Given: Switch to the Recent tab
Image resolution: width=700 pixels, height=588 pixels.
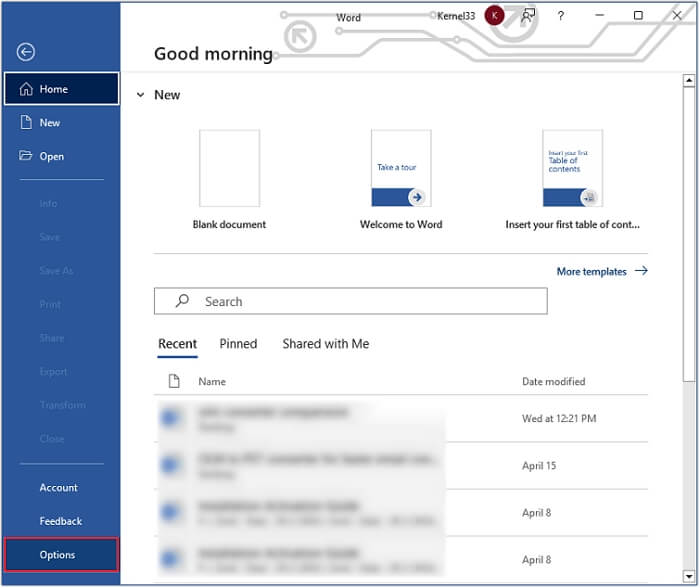Looking at the screenshot, I should click(177, 344).
